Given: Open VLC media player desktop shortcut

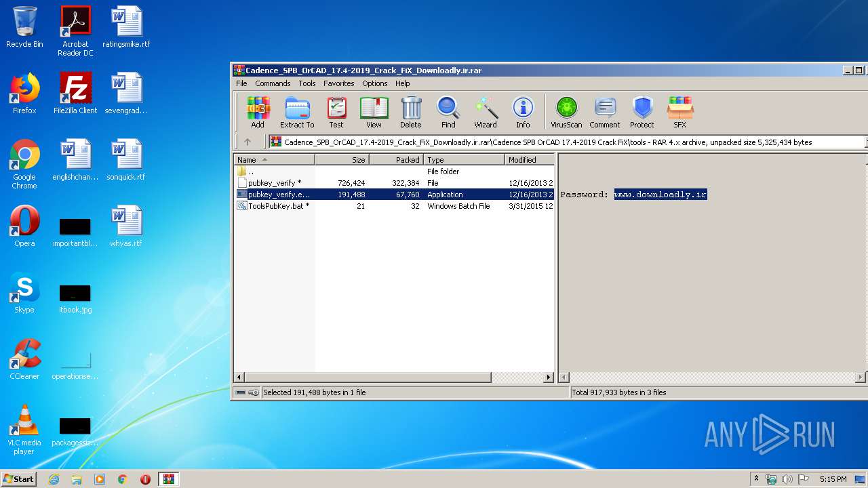Looking at the screenshot, I should [24, 430].
